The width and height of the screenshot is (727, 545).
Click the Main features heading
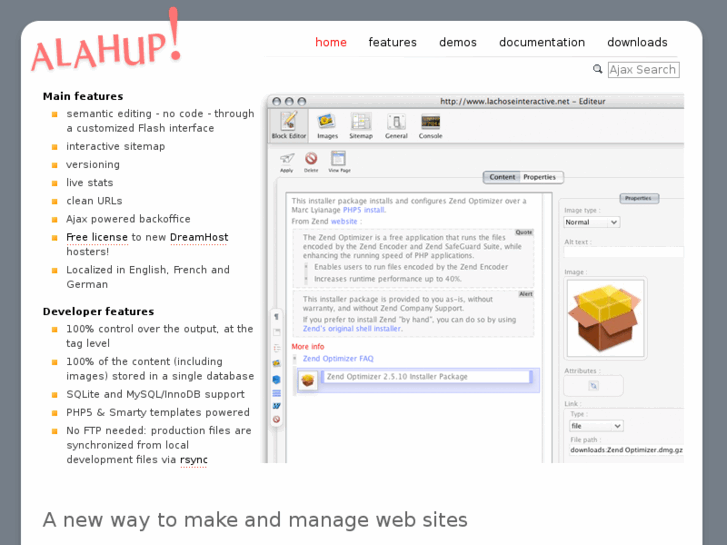(83, 96)
